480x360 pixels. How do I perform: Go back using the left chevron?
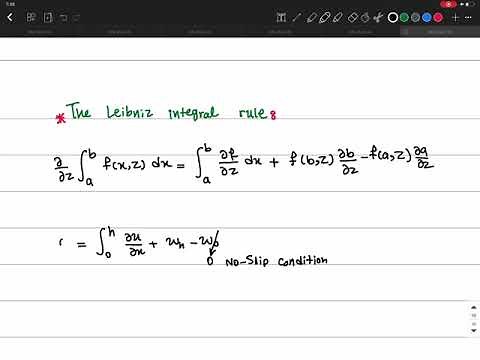[10, 17]
